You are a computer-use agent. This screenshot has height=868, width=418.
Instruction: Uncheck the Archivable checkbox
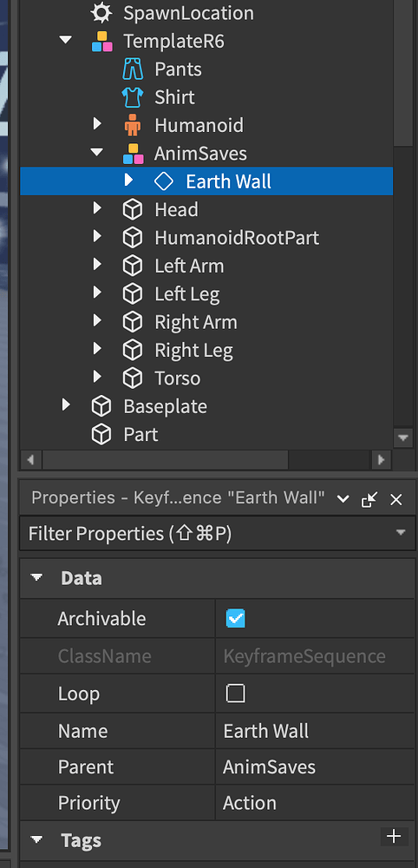click(236, 618)
